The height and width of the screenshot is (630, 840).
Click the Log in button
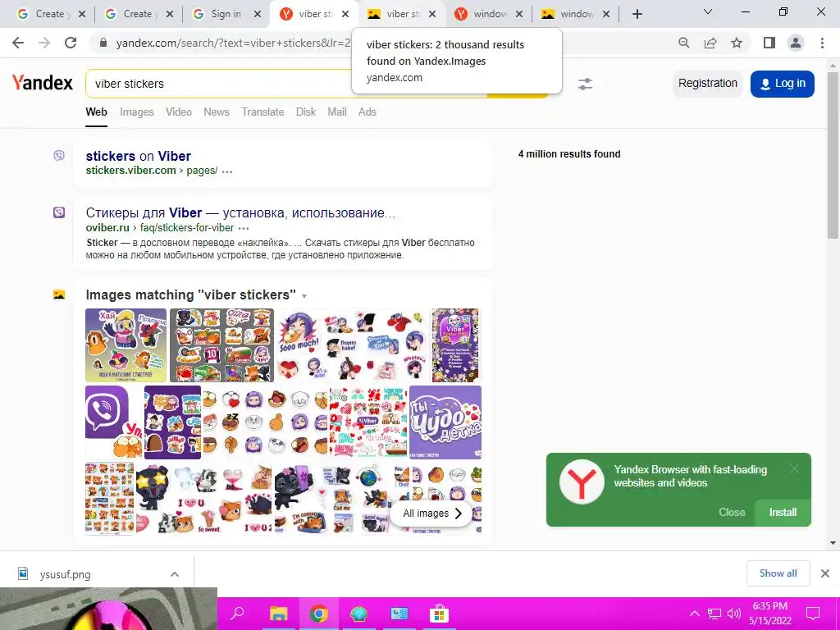coord(782,84)
